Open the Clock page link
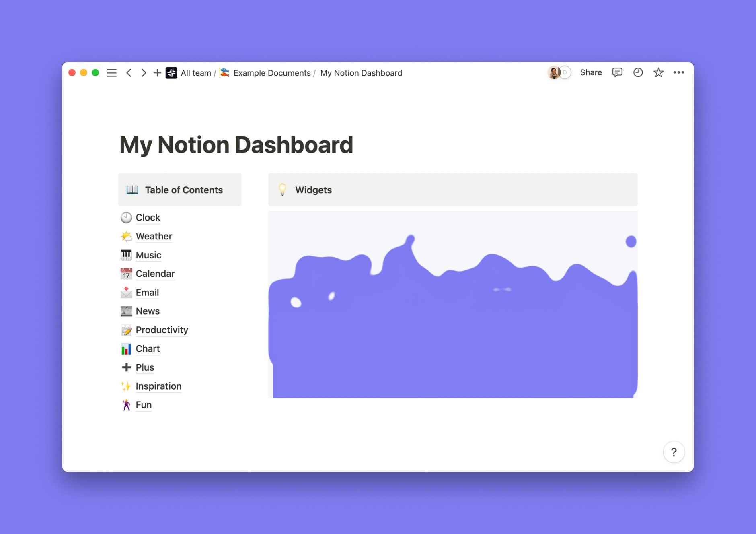Screen dimensions: 756x534 pyautogui.click(x=148, y=217)
